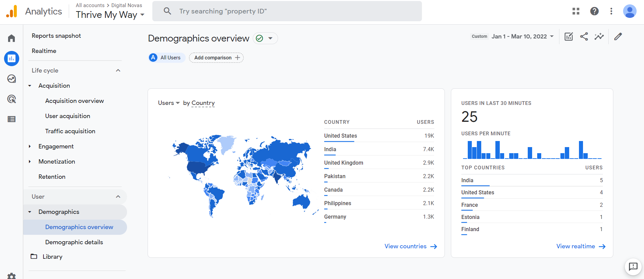Image resolution: width=644 pixels, height=279 pixels.
Task: Select the Reports bar-chart icon
Action: (11, 58)
